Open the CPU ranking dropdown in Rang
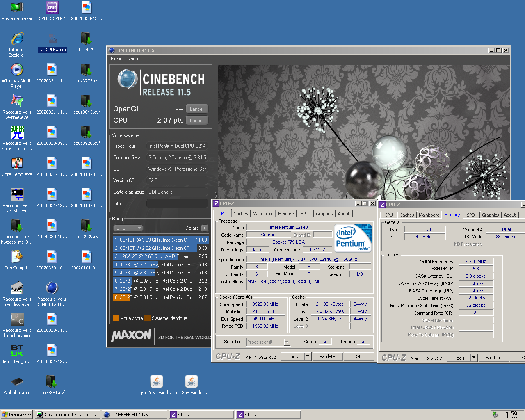The width and height of the screenshot is (525, 420). tap(128, 228)
